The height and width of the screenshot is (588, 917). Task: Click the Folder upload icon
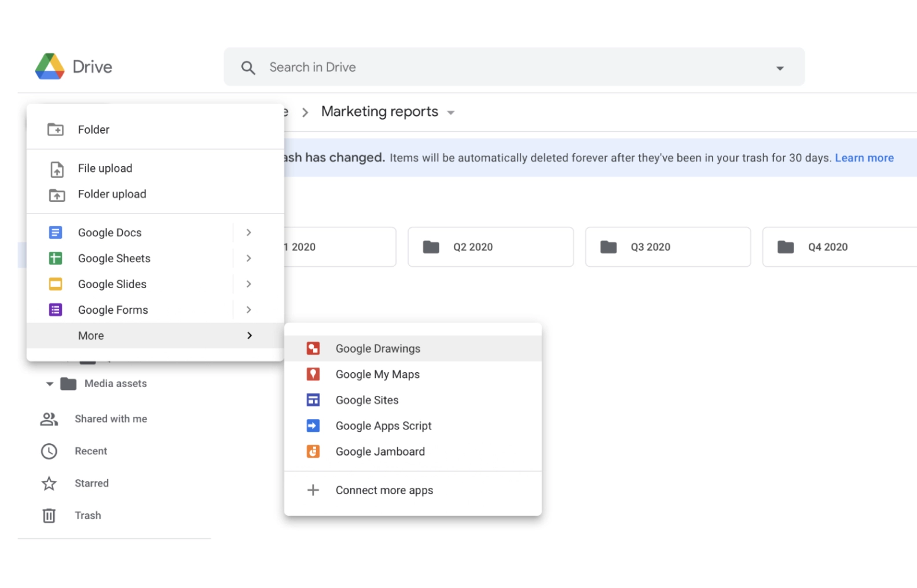[57, 195]
